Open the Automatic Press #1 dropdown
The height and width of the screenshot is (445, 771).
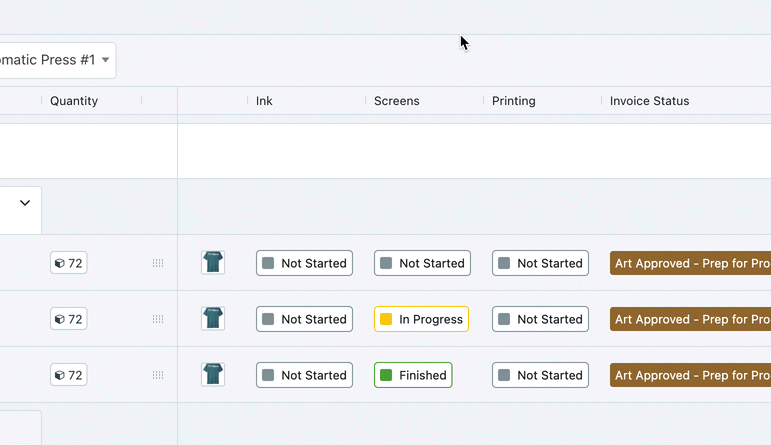(58, 60)
